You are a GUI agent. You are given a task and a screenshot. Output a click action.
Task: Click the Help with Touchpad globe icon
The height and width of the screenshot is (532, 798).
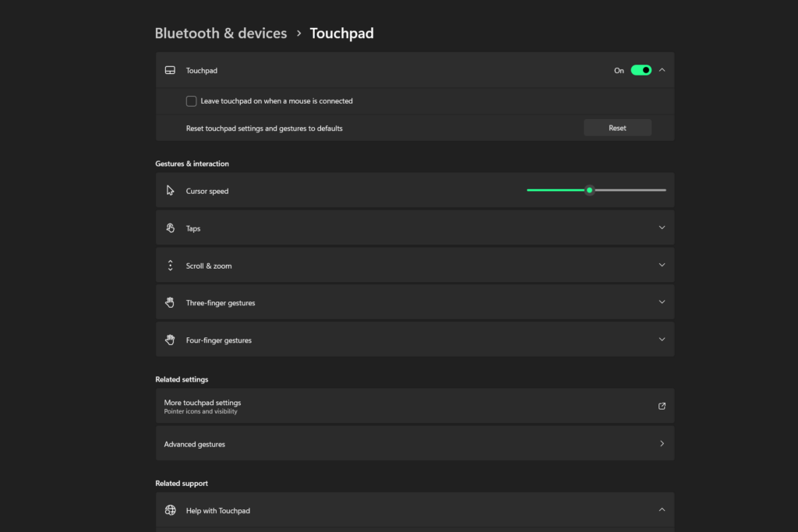(170, 510)
